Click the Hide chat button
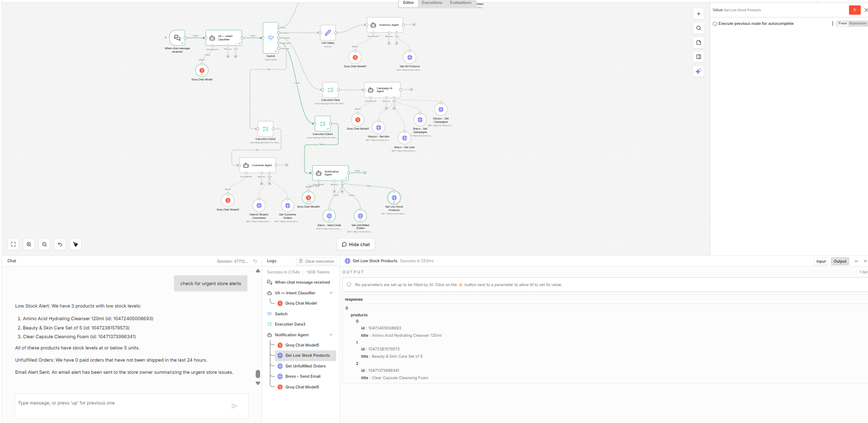Image resolution: width=868 pixels, height=423 pixels. coord(356,245)
